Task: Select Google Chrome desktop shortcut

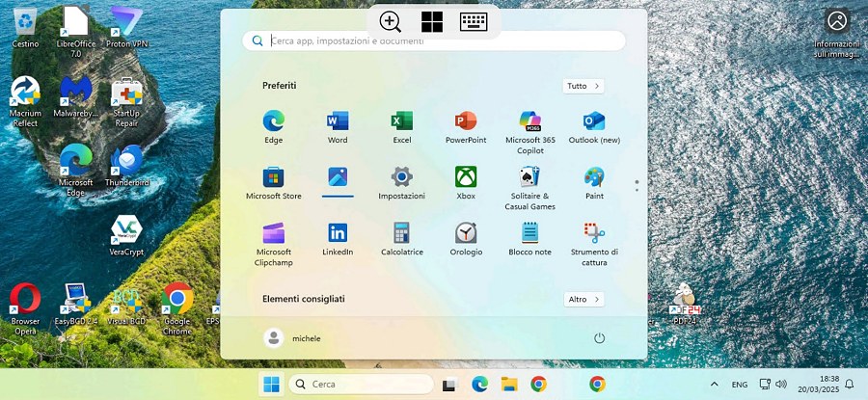Action: pyautogui.click(x=177, y=309)
